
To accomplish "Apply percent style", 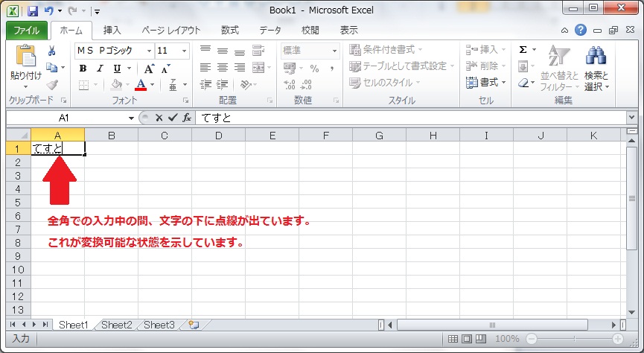I will (315, 69).
